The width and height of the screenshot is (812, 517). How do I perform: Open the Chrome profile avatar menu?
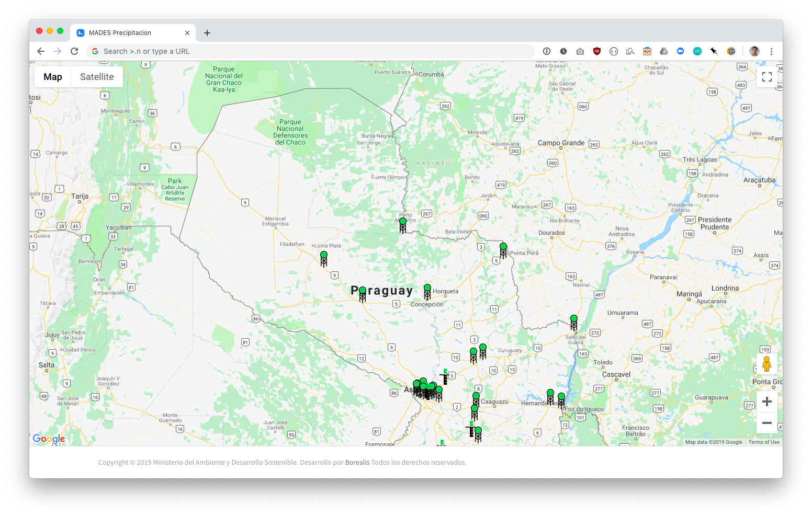coord(754,51)
